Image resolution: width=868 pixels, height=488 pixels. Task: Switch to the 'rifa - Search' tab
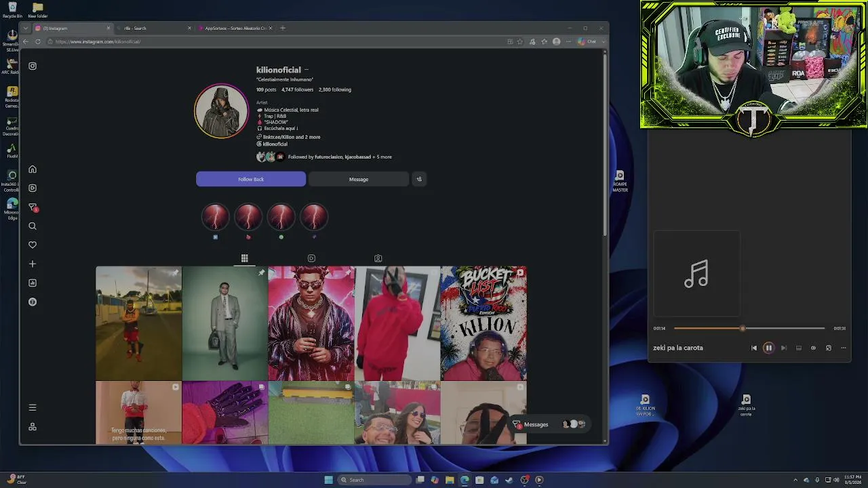pyautogui.click(x=154, y=28)
